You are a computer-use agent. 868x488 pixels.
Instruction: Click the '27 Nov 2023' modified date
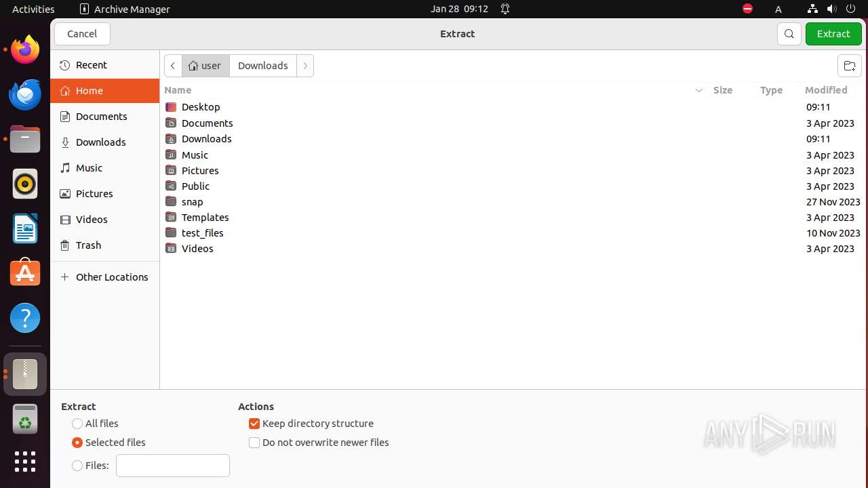833,202
